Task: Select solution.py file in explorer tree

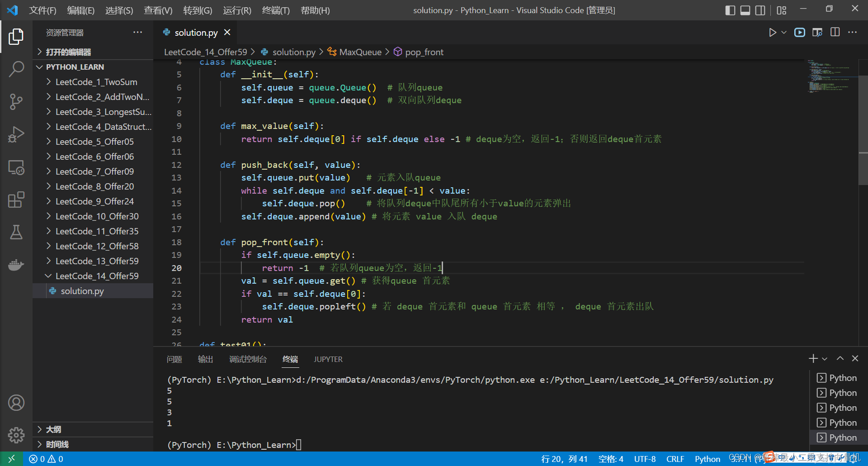Action: 93,291
